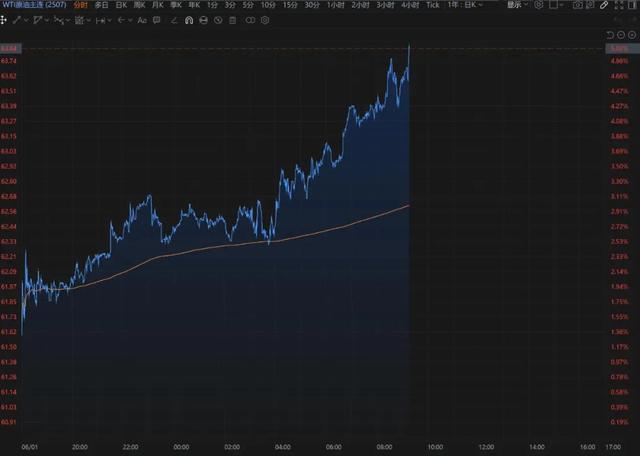
Task: Click the trash delete drawings icon
Action: 232,20
